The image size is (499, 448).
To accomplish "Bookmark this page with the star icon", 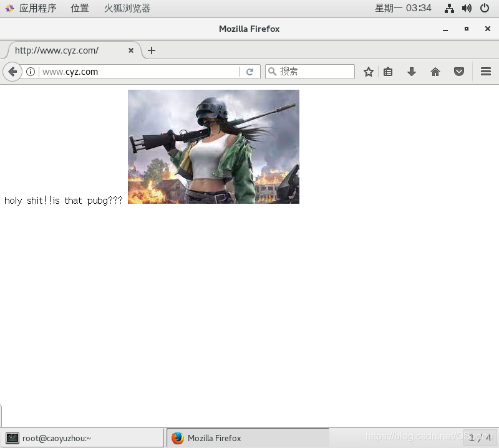I will pyautogui.click(x=369, y=72).
